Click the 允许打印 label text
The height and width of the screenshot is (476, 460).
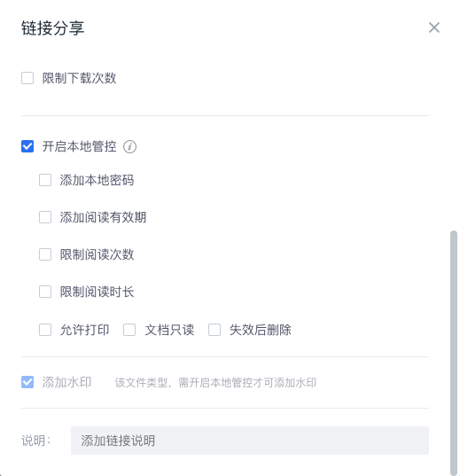point(84,330)
